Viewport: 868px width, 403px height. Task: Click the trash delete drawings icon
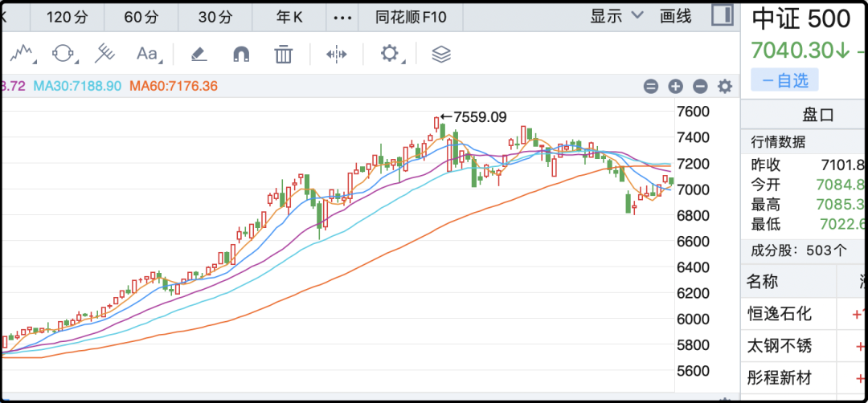coord(284,54)
